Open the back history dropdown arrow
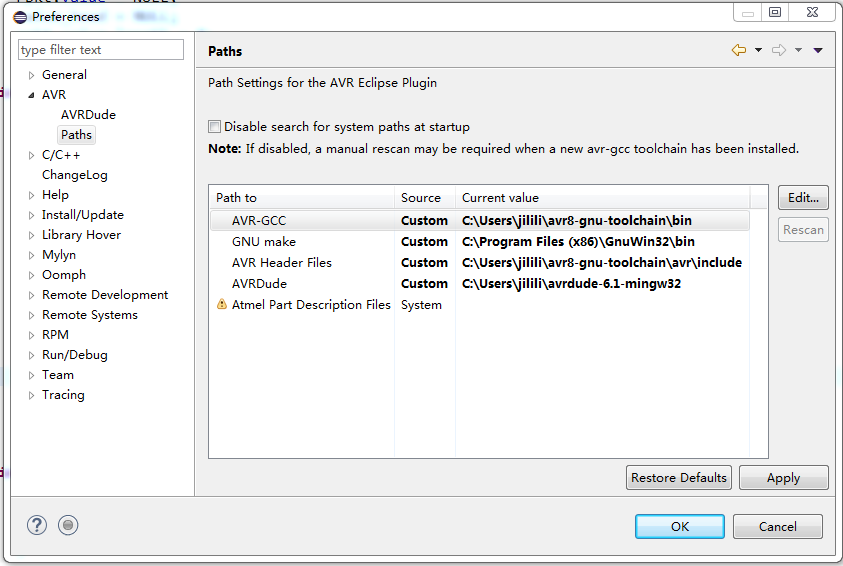This screenshot has height=566, width=843. pos(758,51)
